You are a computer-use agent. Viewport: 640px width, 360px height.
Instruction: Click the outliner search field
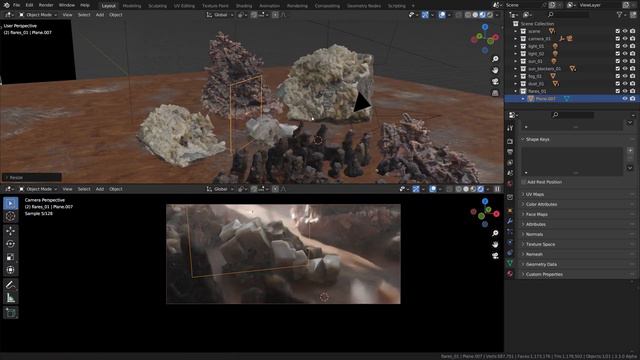pos(568,15)
